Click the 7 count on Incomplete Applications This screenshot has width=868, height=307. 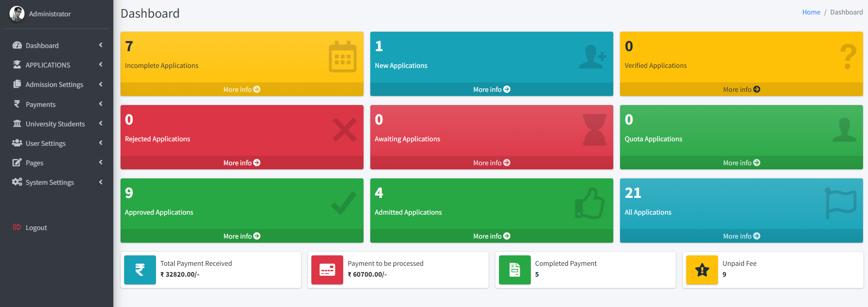(x=129, y=46)
